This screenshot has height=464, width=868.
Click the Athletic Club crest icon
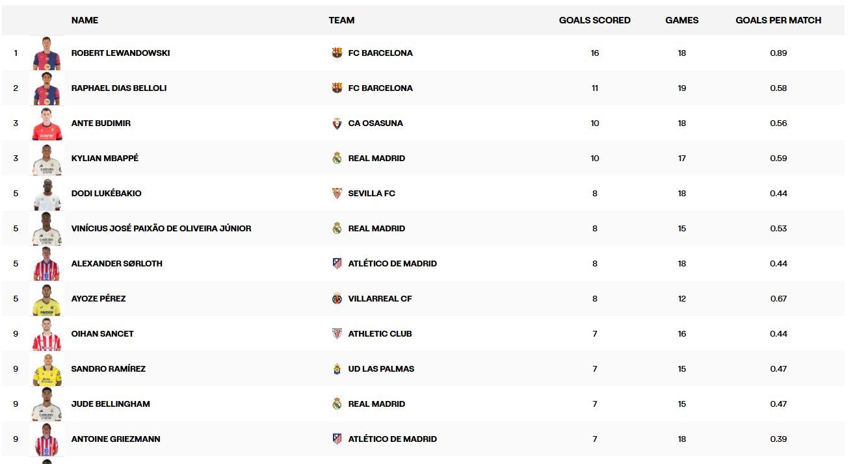(x=337, y=334)
